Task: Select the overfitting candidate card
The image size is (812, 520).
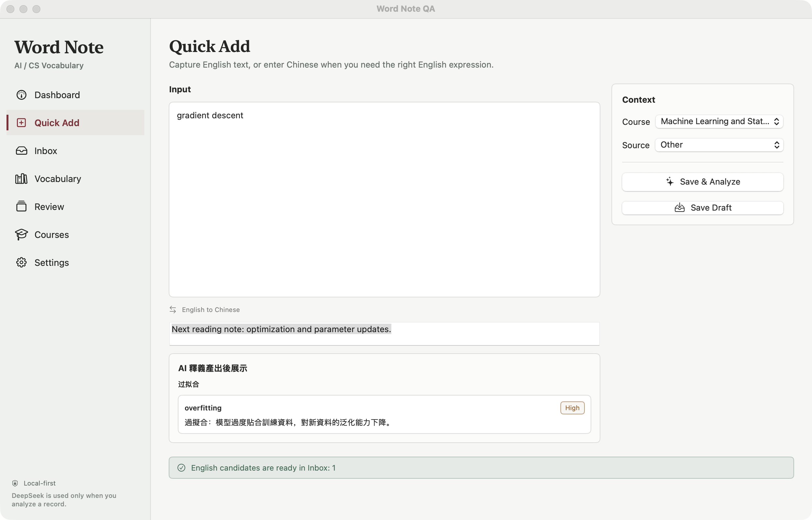Action: 384,414
